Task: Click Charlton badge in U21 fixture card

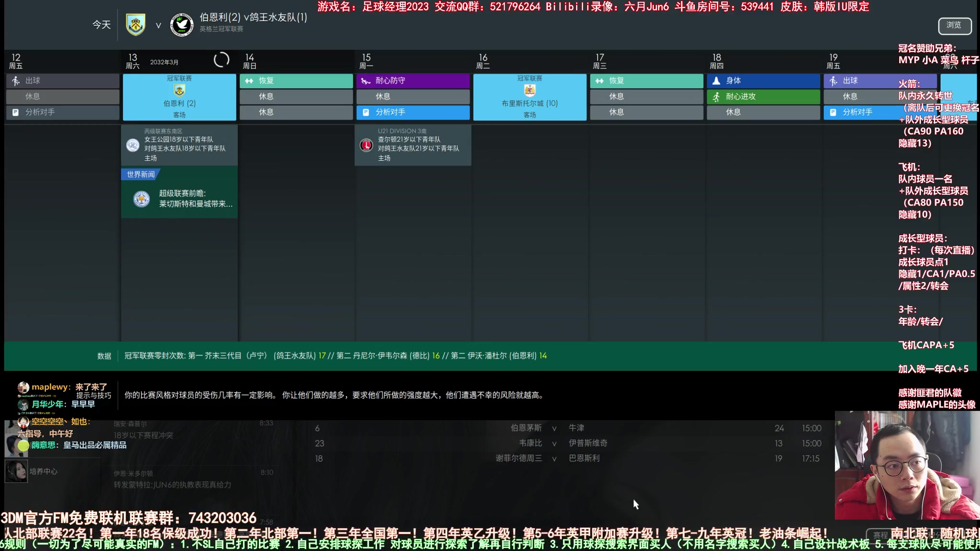Action: (x=366, y=145)
